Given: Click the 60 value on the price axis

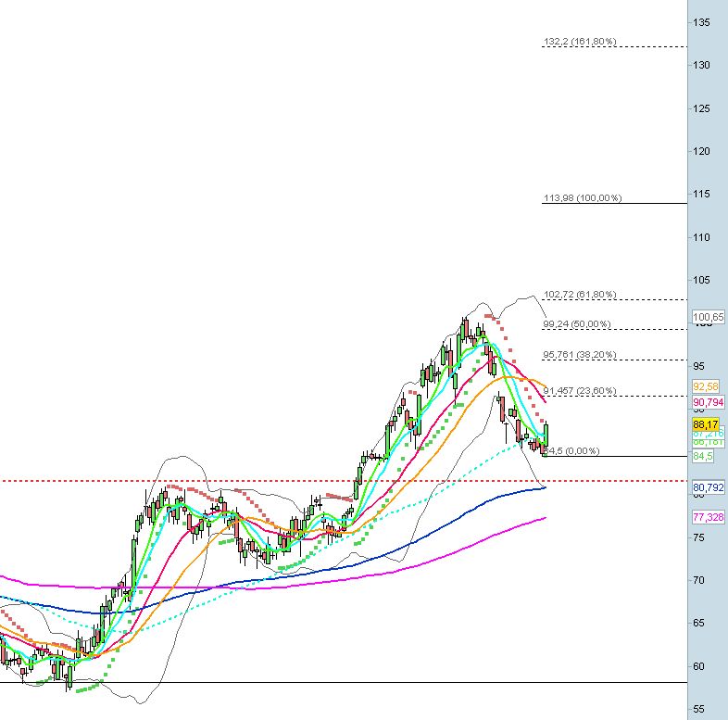Looking at the screenshot, I should tap(698, 666).
